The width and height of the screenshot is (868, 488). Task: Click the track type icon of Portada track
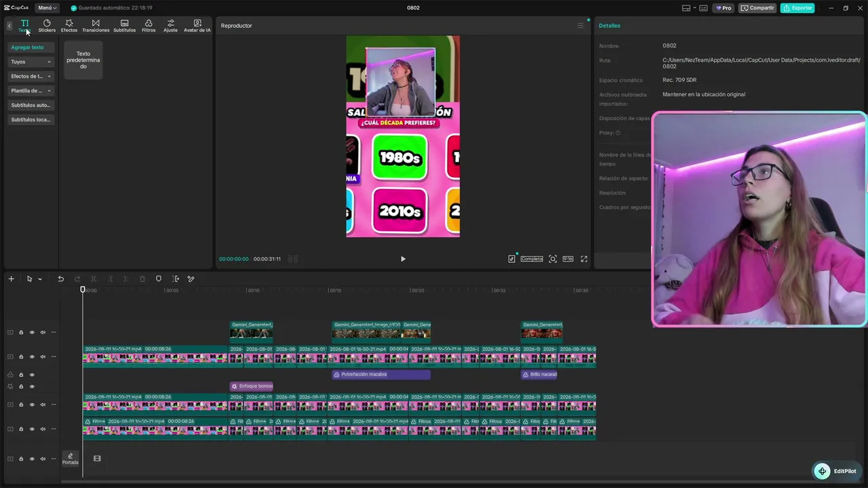click(10, 459)
